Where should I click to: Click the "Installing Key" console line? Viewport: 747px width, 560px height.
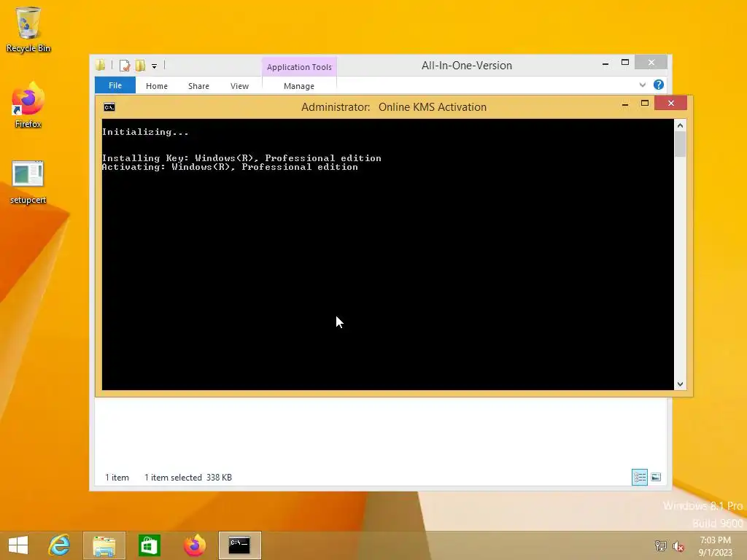[241, 158]
